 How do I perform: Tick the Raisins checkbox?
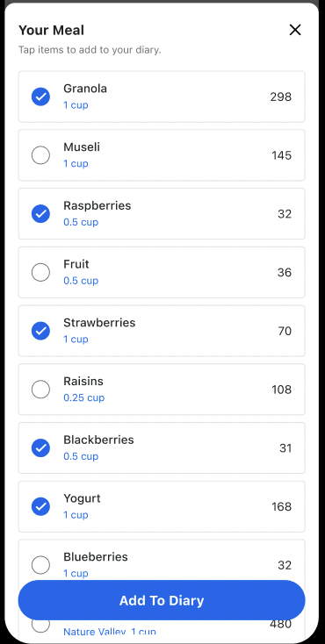click(40, 390)
